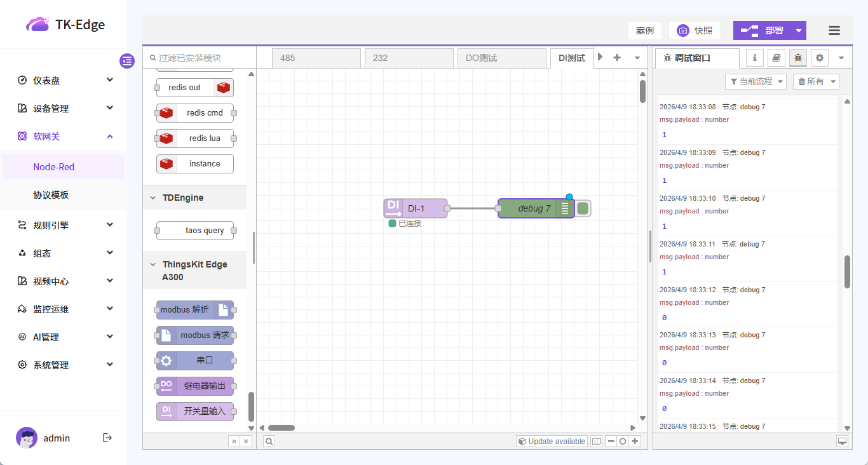Click the zoom in plus button
Viewport: 868px width, 465px height.
pyautogui.click(x=635, y=441)
